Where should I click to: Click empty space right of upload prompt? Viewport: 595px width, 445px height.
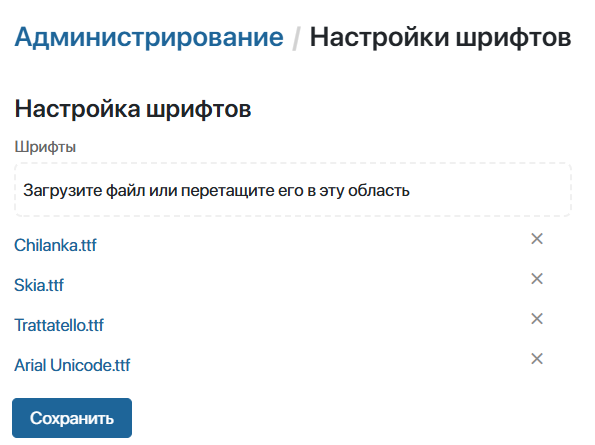(x=490, y=190)
